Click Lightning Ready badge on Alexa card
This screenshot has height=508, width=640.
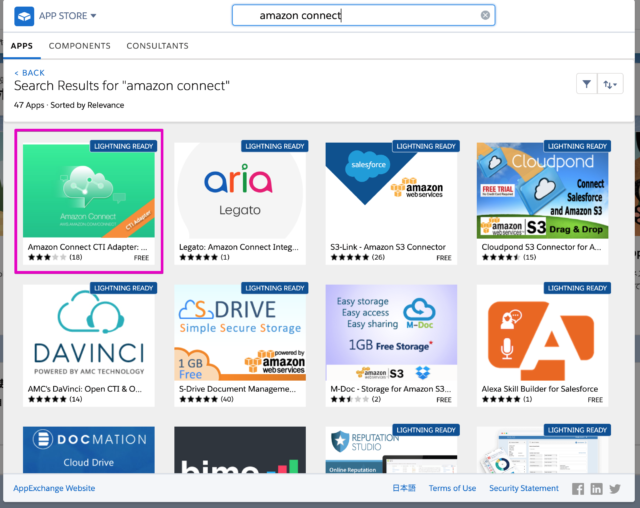pos(577,288)
